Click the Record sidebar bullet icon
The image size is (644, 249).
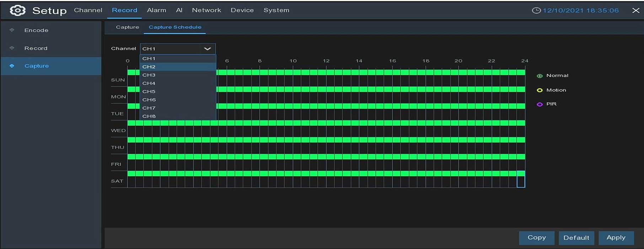pyautogui.click(x=12, y=48)
